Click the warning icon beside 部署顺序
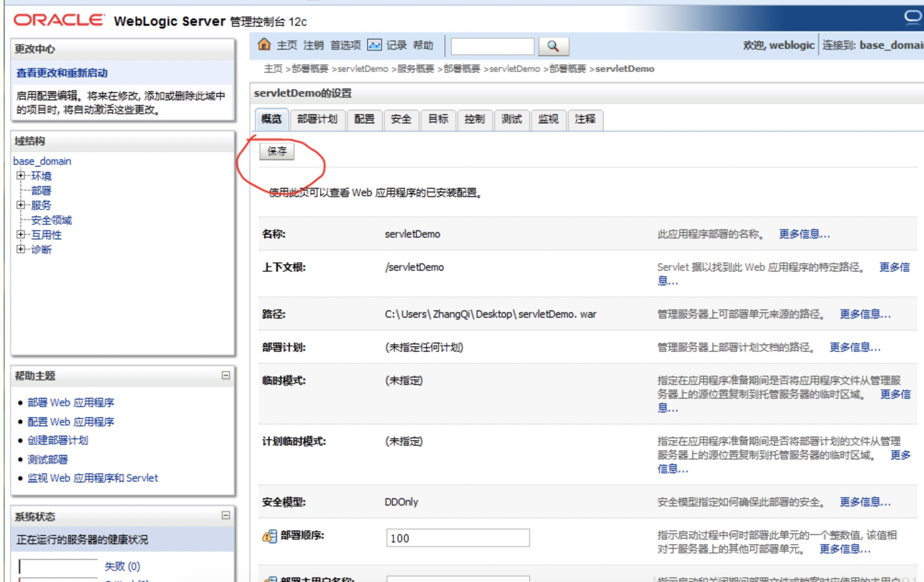This screenshot has width=924, height=582. (x=268, y=537)
